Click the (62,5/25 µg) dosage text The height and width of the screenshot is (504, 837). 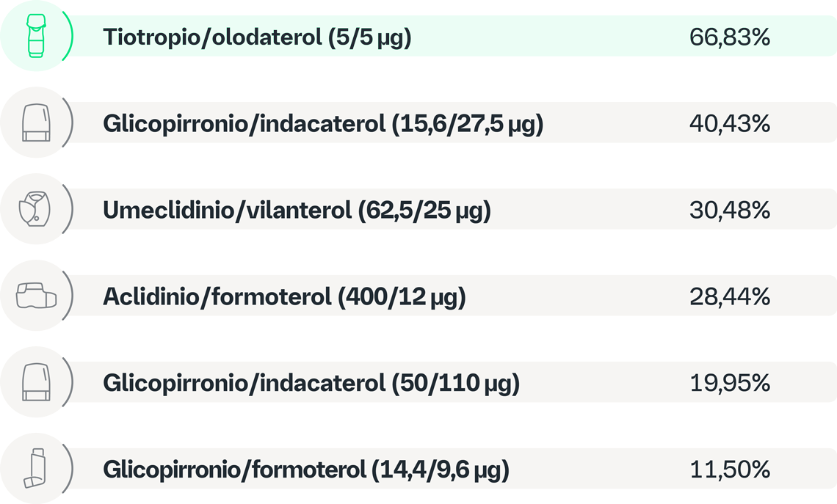point(424,211)
